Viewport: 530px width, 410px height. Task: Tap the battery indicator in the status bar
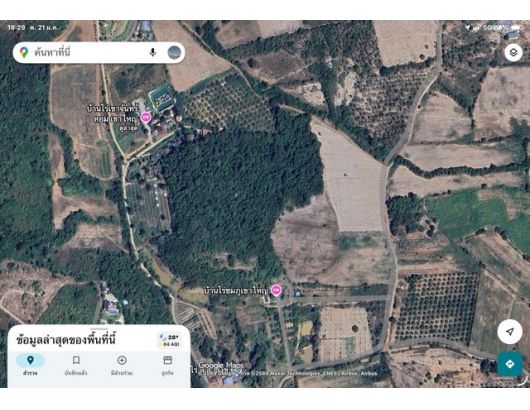[516, 27]
